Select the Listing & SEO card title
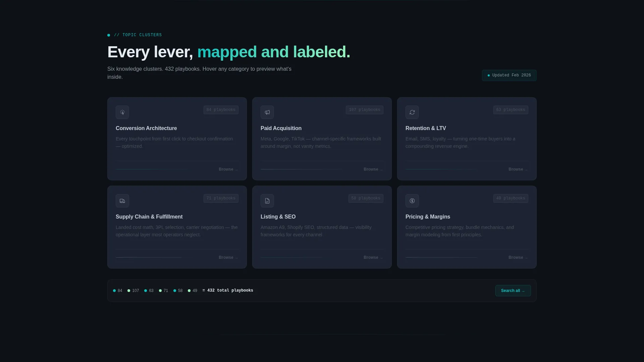Screen dimensions: 644x362 [278, 217]
